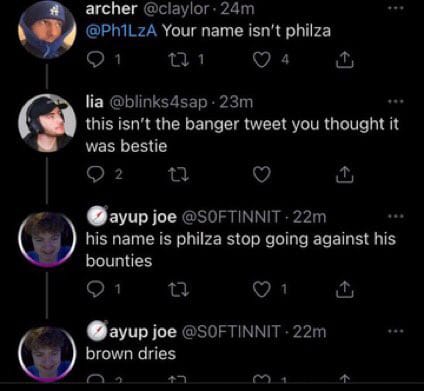Like lia's tweet
424x391 pixels.
click(261, 175)
